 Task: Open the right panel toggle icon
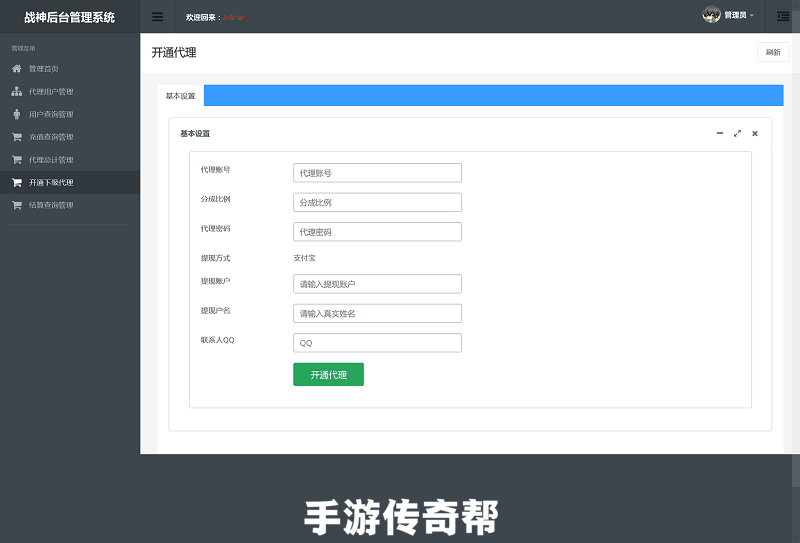click(x=783, y=16)
